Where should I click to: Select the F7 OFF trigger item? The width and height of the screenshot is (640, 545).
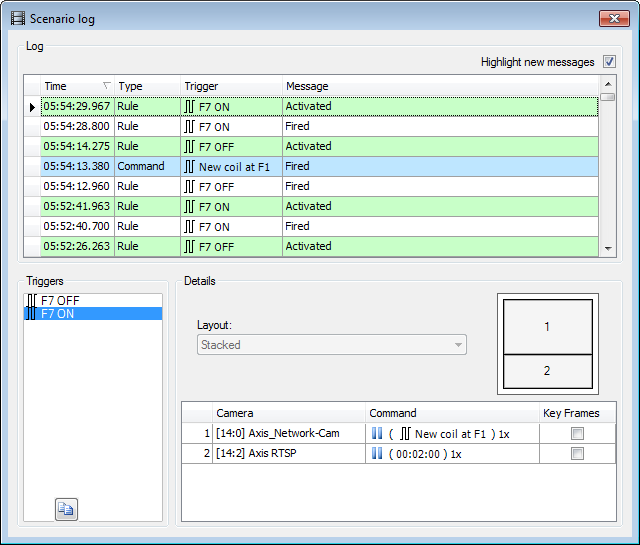pos(60,299)
